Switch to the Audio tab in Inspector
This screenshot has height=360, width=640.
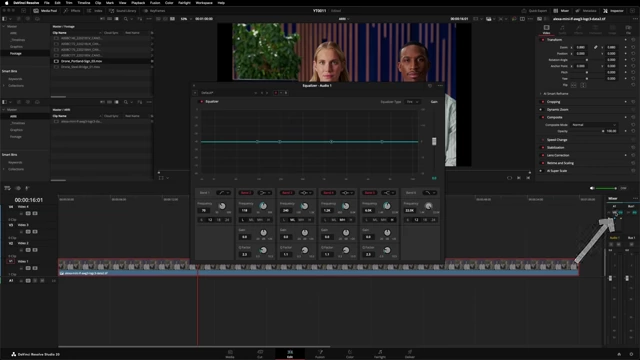pos(562,29)
